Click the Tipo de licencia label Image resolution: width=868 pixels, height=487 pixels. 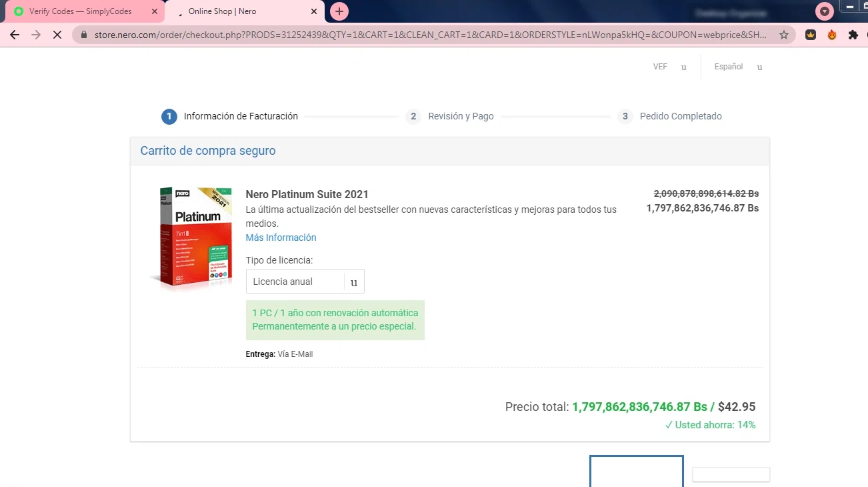coord(279,260)
